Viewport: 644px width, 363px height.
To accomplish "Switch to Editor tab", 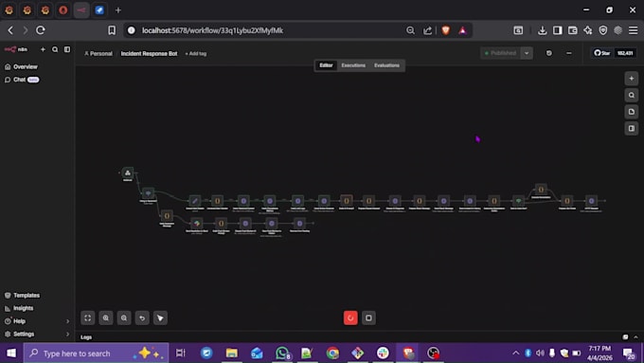I will tap(326, 65).
